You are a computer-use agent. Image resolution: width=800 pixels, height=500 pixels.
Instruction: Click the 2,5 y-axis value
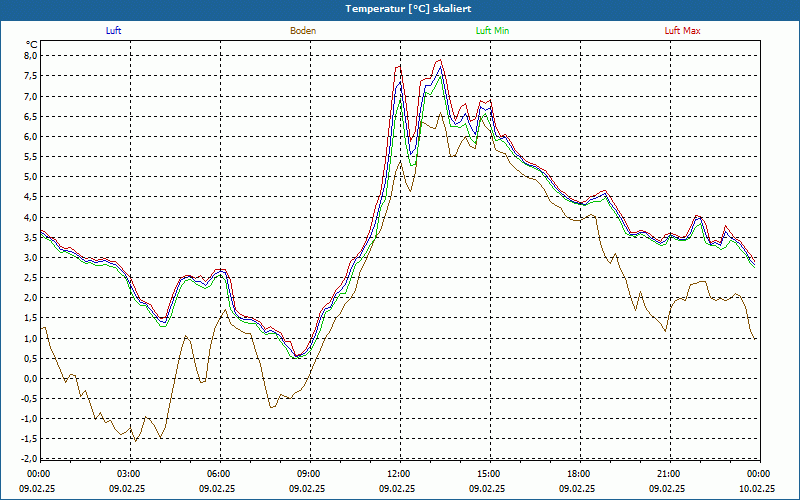point(31,278)
